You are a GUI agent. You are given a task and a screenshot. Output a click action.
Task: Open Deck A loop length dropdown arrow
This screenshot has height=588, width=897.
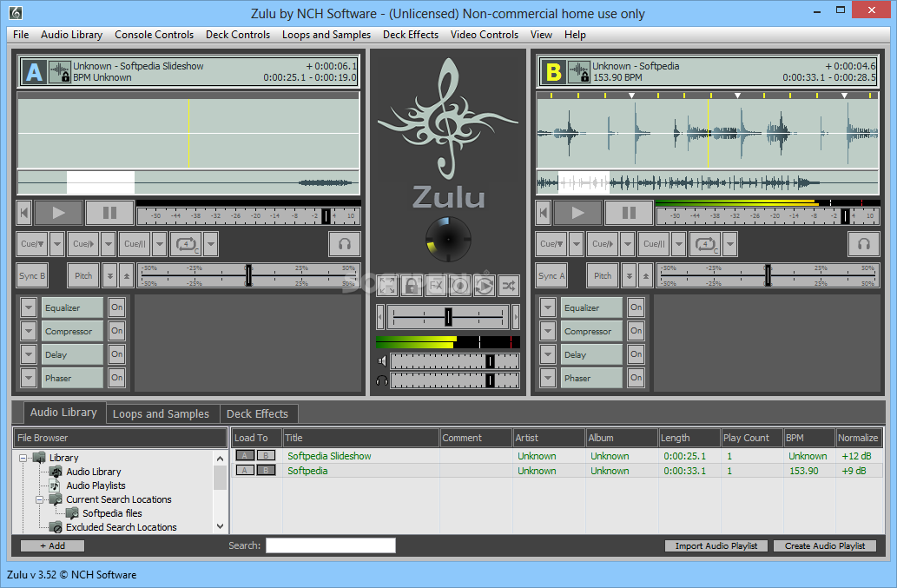point(211,244)
